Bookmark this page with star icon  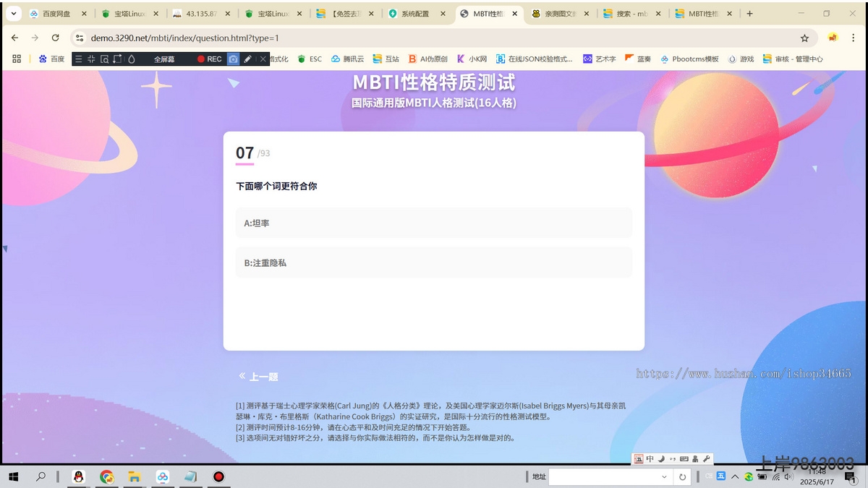(804, 38)
